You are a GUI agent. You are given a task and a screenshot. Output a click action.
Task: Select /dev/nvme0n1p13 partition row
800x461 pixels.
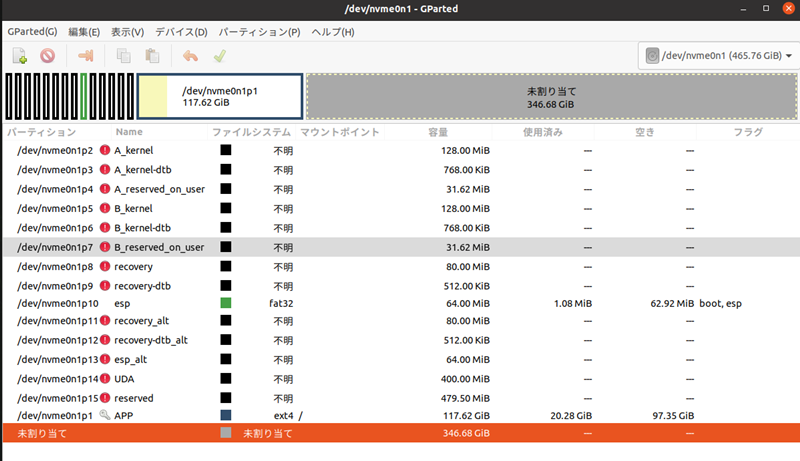(x=401, y=360)
